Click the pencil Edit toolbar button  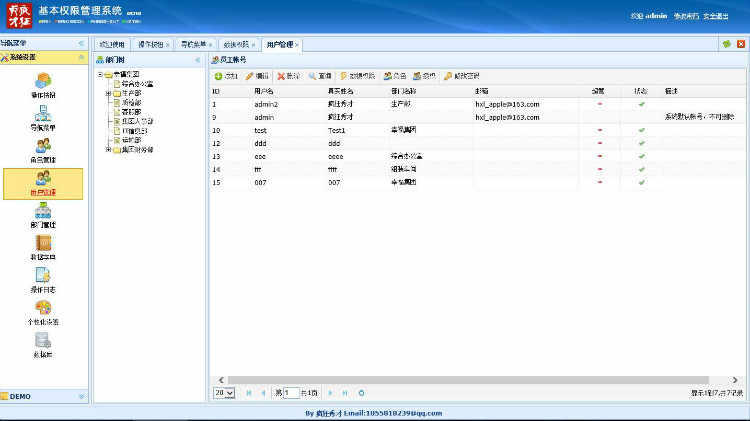coord(257,76)
